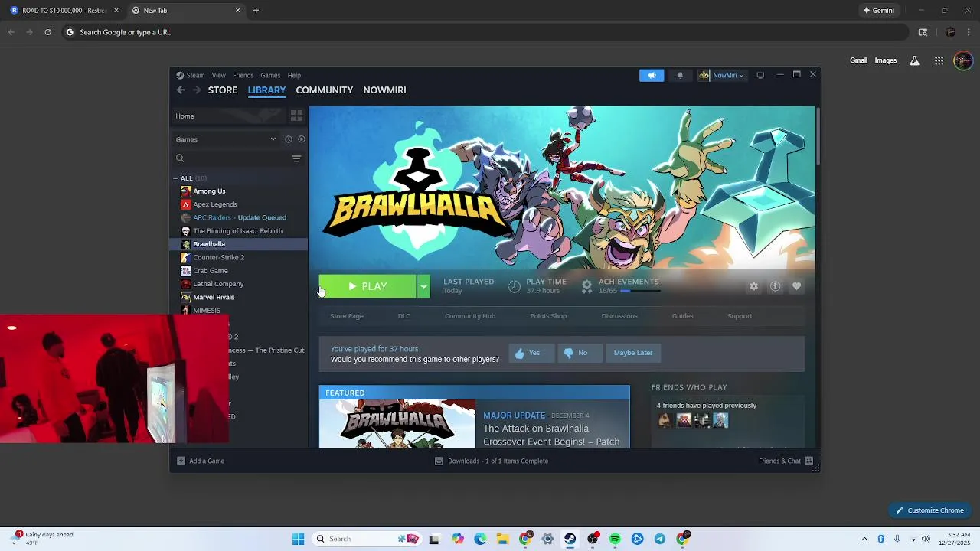
Task: Open the Brawlhalla Store Page link
Action: [347, 316]
